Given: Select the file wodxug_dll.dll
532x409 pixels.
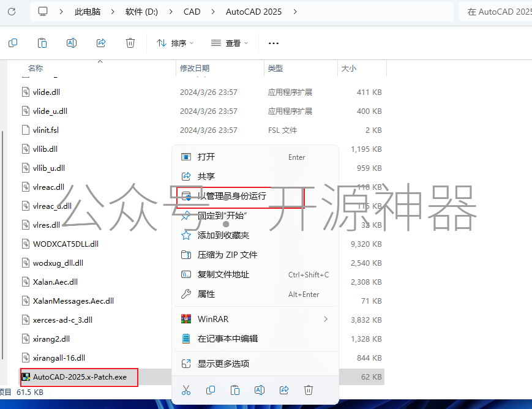Looking at the screenshot, I should pyautogui.click(x=58, y=263).
